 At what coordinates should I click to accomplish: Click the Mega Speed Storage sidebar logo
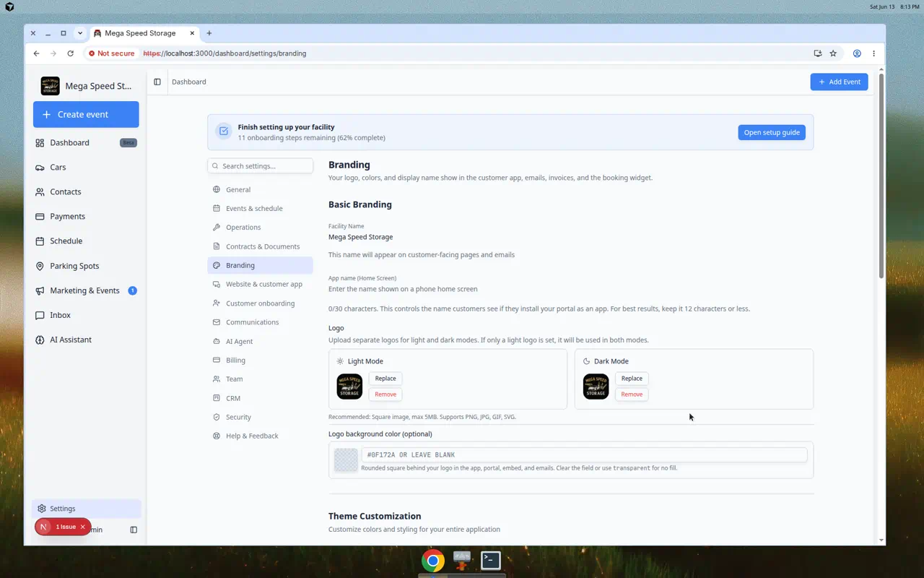pos(51,86)
